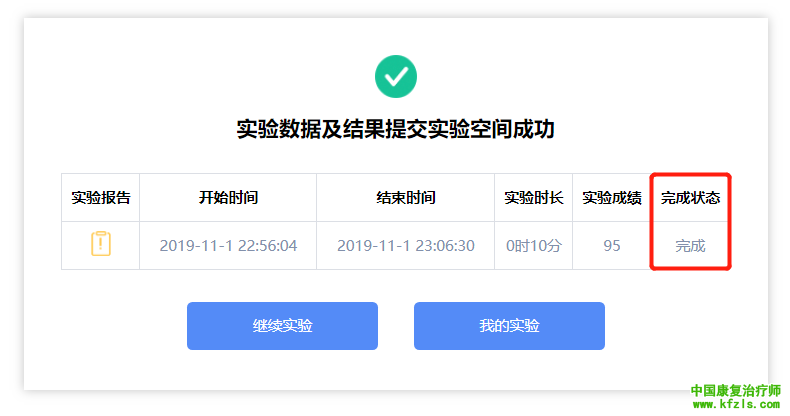Click the 完成 status cell
The height and width of the screenshot is (416, 790).
[690, 245]
